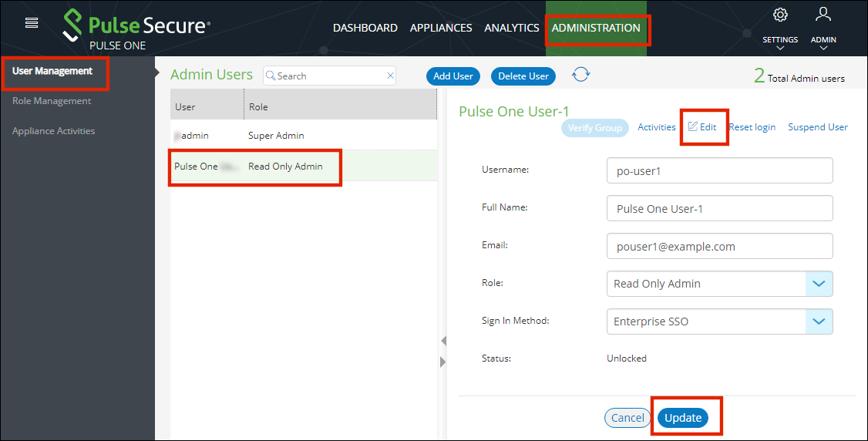Select the Pulse One Read Only Admin row

(304, 166)
